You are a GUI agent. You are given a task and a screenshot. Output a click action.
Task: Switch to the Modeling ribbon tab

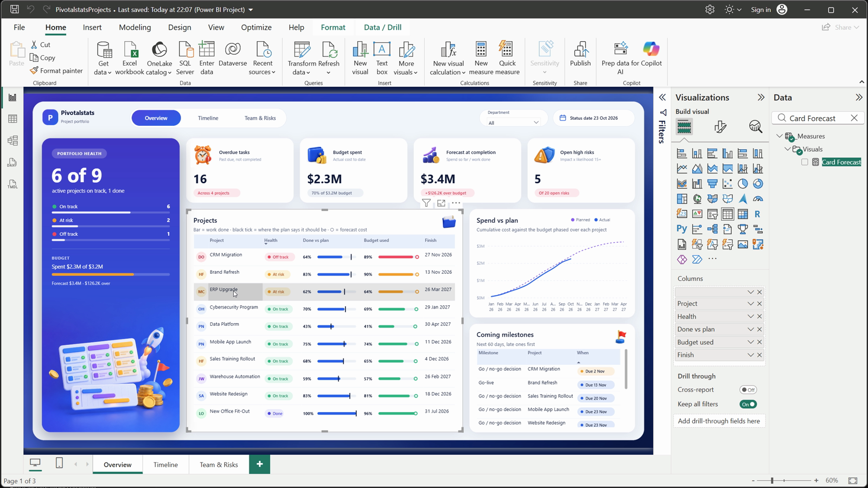(x=135, y=27)
